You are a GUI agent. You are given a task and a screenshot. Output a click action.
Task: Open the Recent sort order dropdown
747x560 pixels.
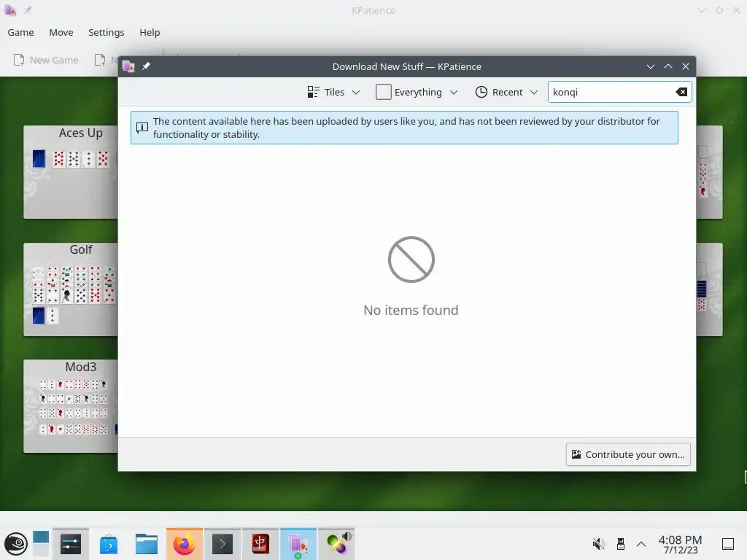pos(507,92)
